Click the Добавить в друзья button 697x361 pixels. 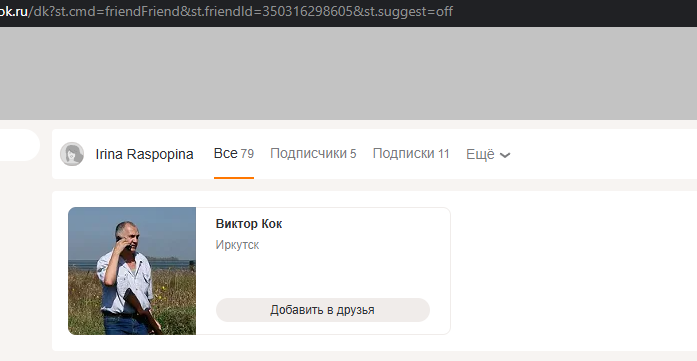323,310
